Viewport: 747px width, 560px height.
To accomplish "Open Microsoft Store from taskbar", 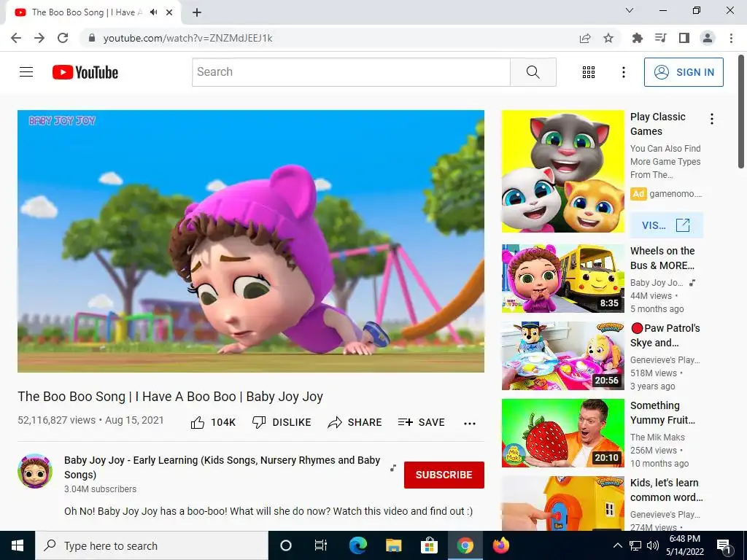I will 429,545.
